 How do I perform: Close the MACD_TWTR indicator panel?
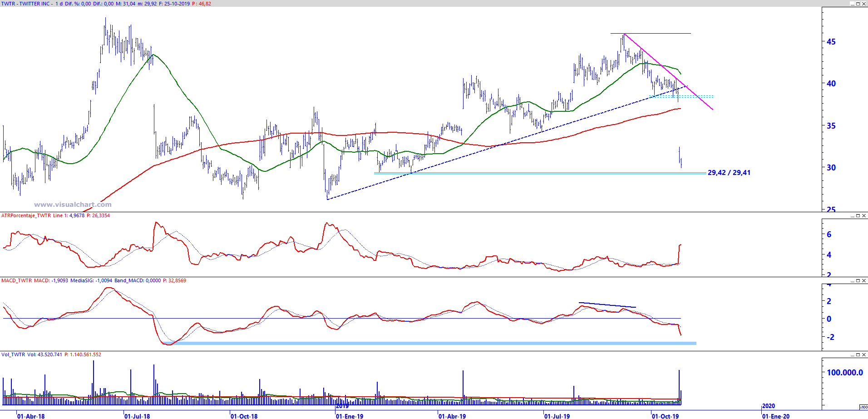[x=863, y=281]
